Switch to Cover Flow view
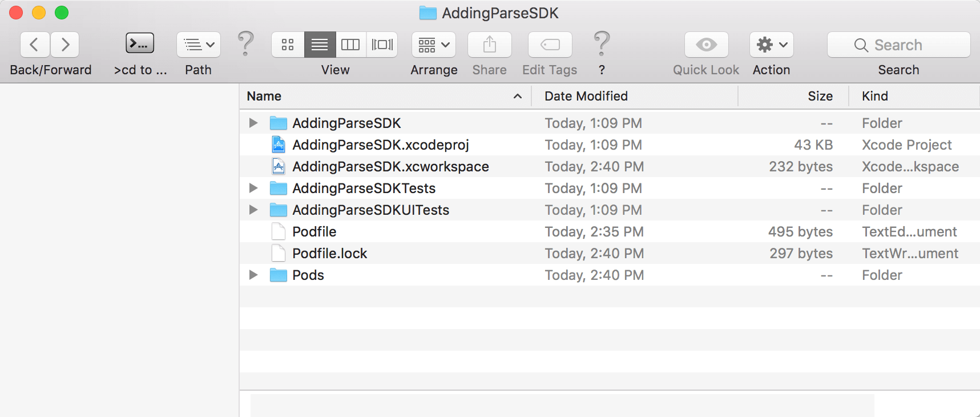This screenshot has height=417, width=980. [x=382, y=45]
